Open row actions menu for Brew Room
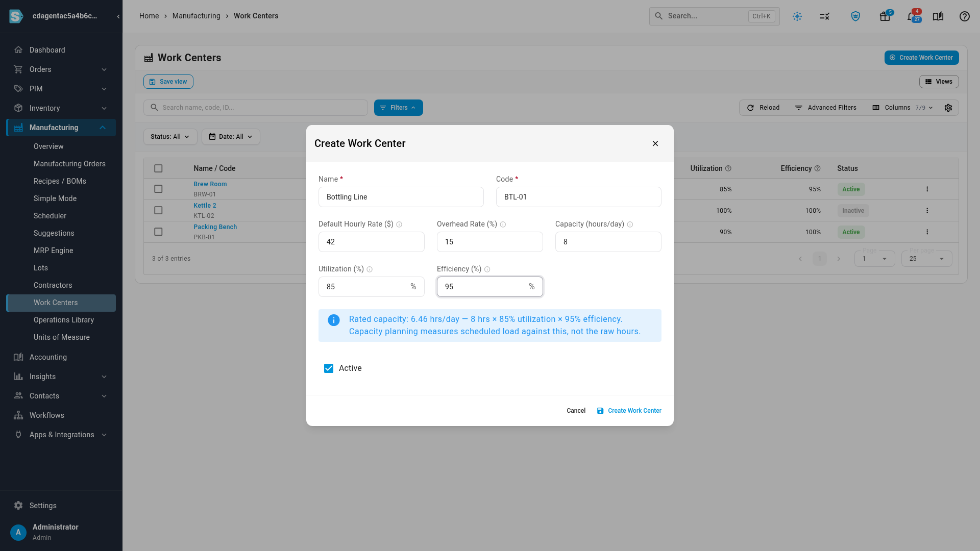The image size is (980, 551). pyautogui.click(x=927, y=189)
